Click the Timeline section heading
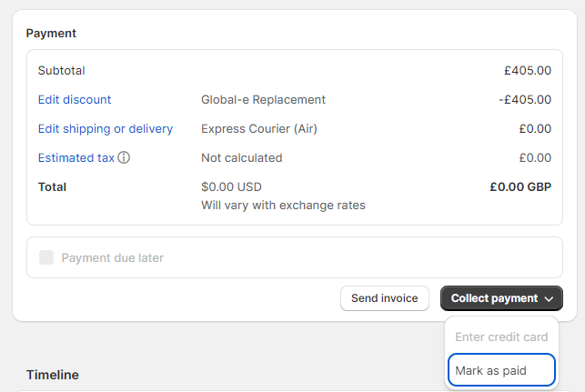 [x=53, y=375]
